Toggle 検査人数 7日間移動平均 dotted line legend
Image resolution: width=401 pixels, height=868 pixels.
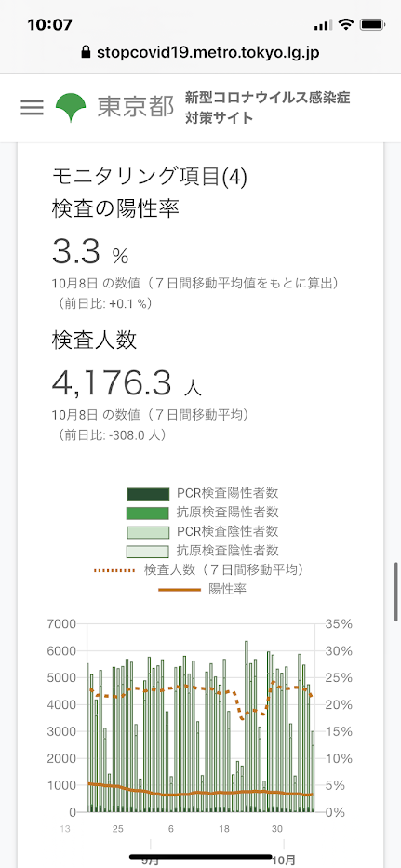click(203, 569)
